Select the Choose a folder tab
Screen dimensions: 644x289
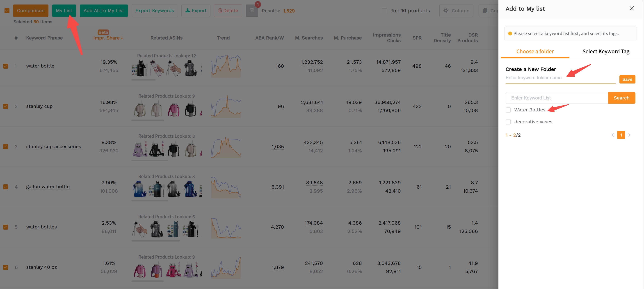[535, 51]
